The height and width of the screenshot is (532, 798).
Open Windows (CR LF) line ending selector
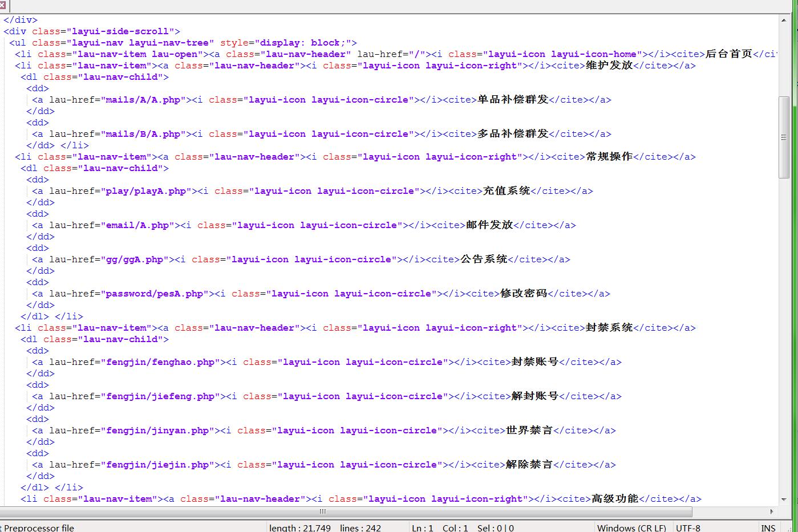[x=631, y=527]
